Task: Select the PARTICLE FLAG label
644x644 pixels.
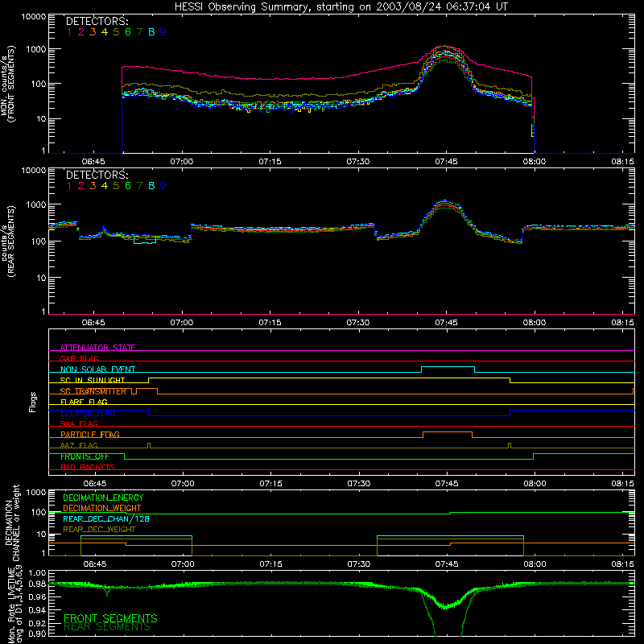Action: click(x=90, y=434)
